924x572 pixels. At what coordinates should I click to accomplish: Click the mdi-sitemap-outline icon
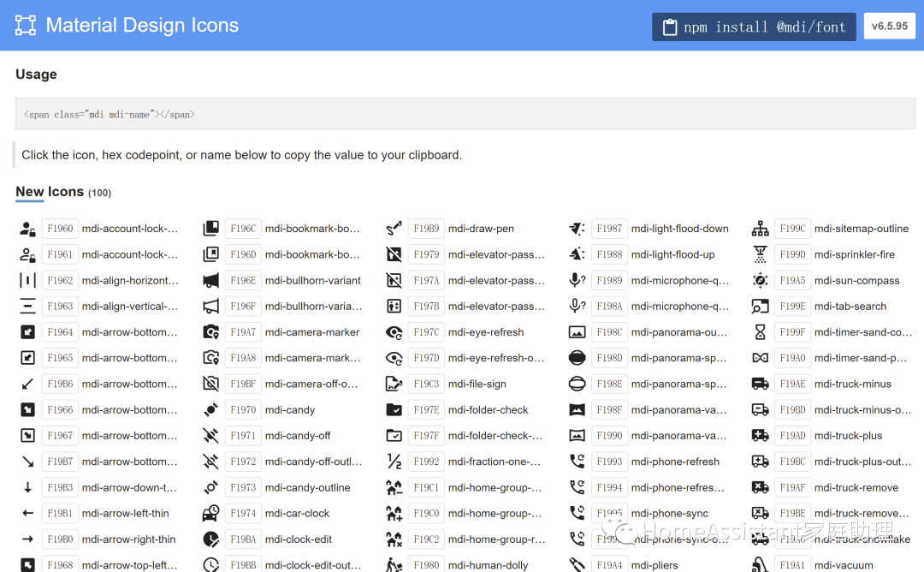click(x=761, y=229)
